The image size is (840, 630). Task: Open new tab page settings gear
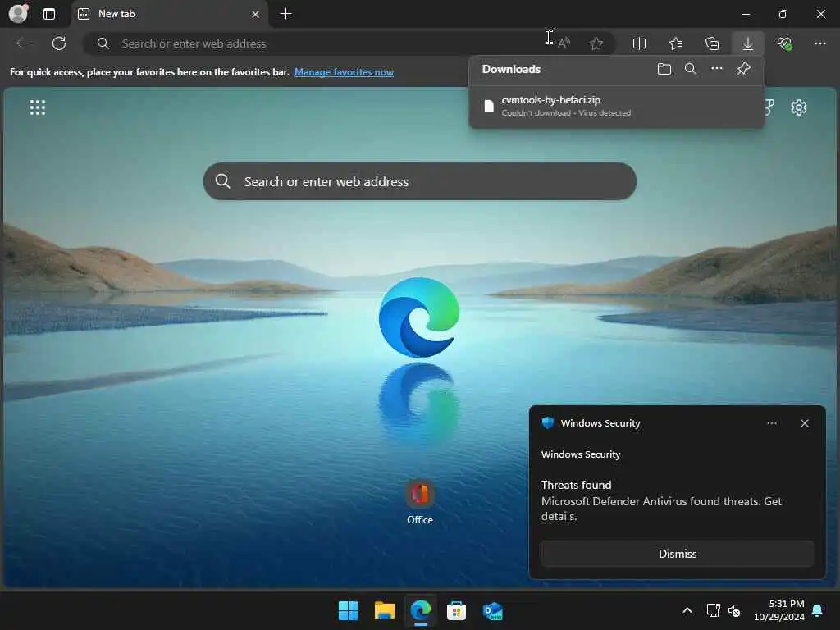(x=798, y=107)
